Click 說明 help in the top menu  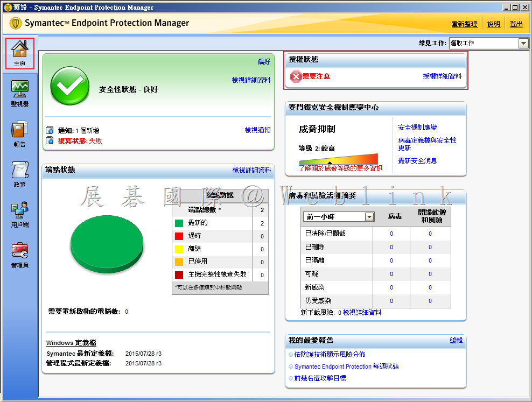point(493,24)
